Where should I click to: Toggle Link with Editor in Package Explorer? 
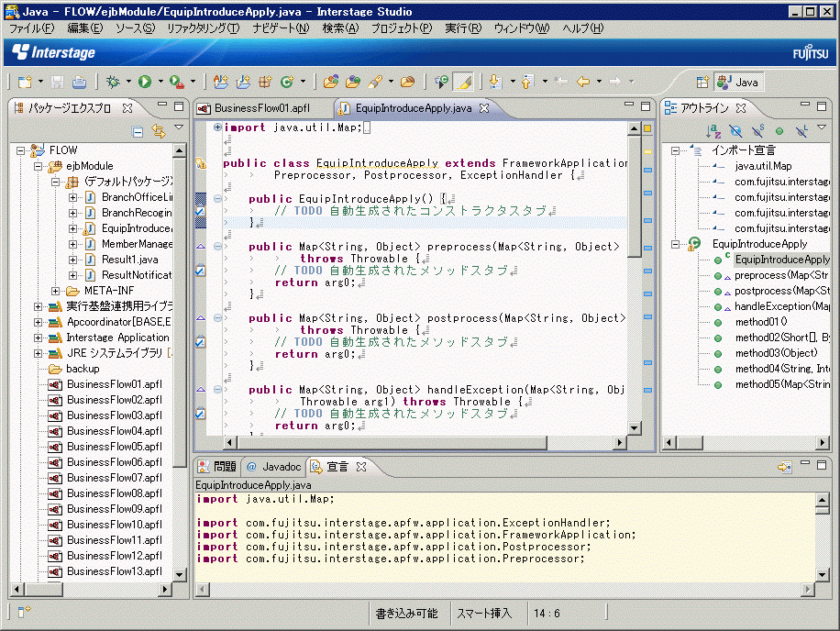pyautogui.click(x=159, y=131)
